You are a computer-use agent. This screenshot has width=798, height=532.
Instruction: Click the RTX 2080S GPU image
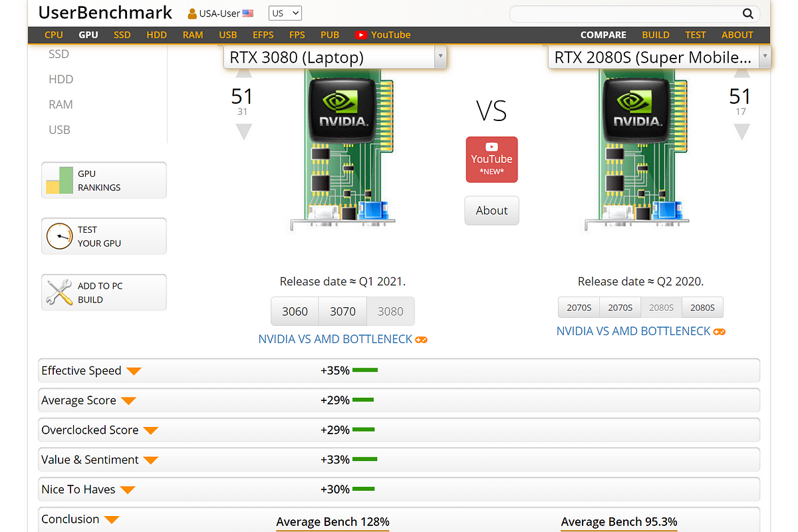click(636, 150)
